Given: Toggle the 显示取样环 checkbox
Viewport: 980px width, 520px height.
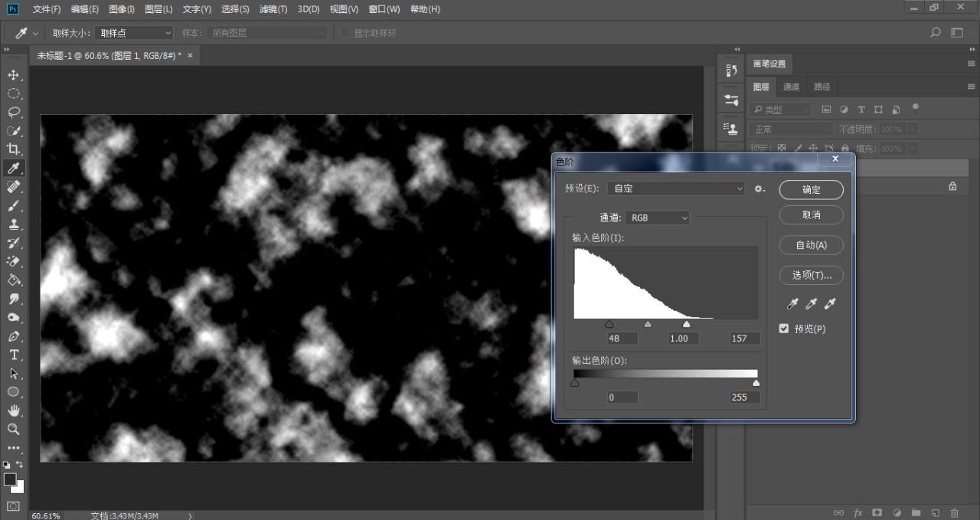Looking at the screenshot, I should pyautogui.click(x=345, y=33).
